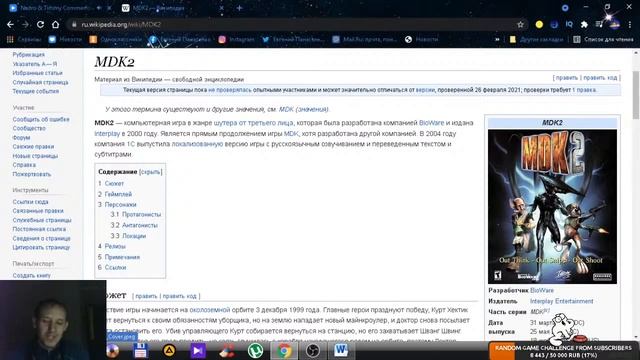
Task: Open the Instagram bookmark
Action: click(237, 40)
